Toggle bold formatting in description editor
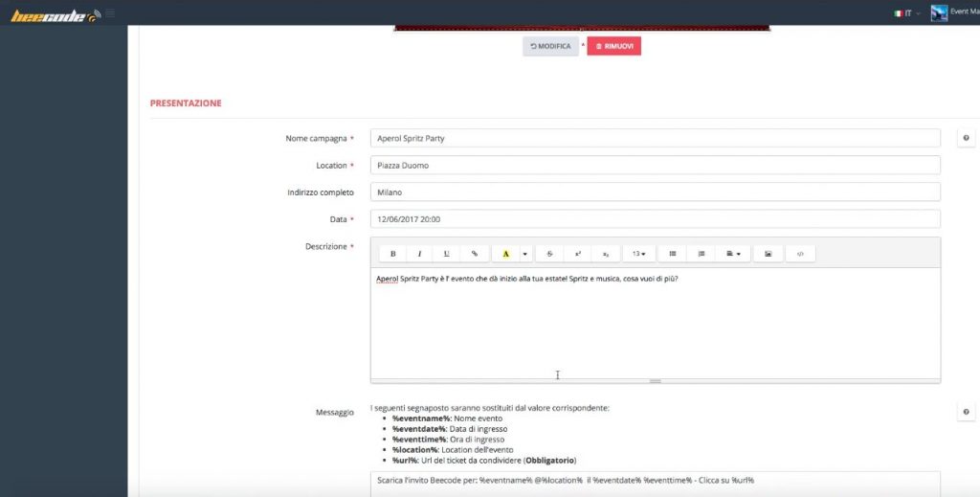Viewport: 980px width, 497px height. coord(392,253)
